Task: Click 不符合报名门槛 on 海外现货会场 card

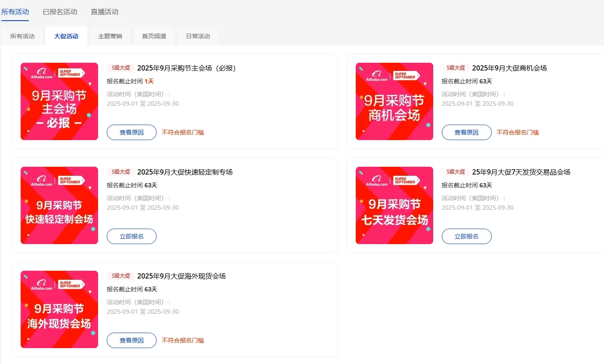Action: pyautogui.click(x=182, y=340)
